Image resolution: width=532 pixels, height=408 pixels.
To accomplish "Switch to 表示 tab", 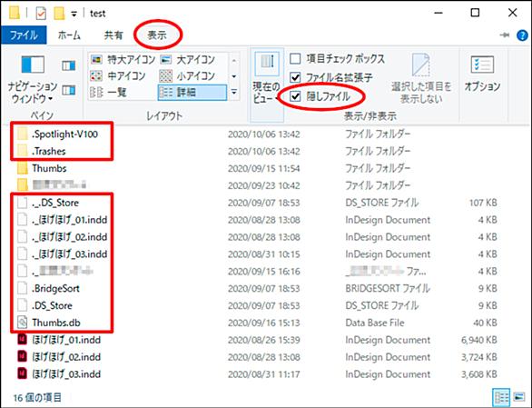I will coord(157,35).
